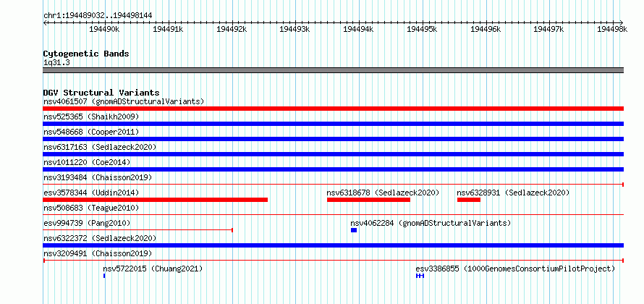Screen dimensions: 644x304
Task: Click the red bar under esv3578344
Action: coord(156,200)
